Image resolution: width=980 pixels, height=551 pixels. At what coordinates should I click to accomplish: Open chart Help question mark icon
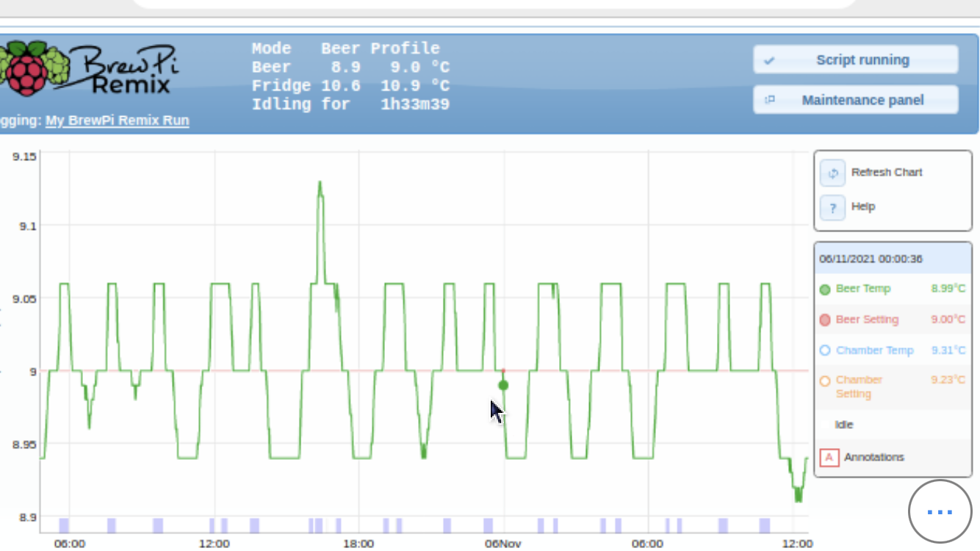832,208
